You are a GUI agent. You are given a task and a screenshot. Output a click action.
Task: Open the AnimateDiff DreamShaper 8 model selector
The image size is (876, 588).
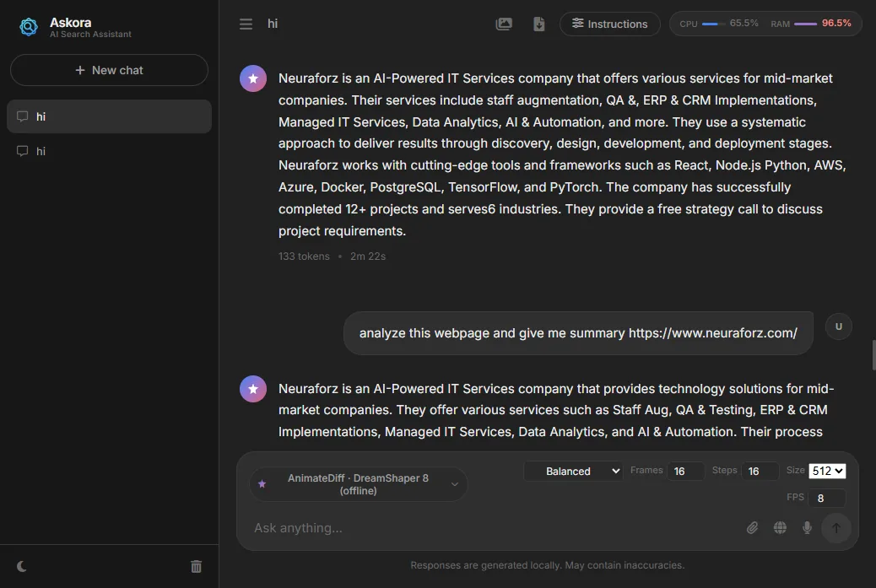click(x=358, y=484)
